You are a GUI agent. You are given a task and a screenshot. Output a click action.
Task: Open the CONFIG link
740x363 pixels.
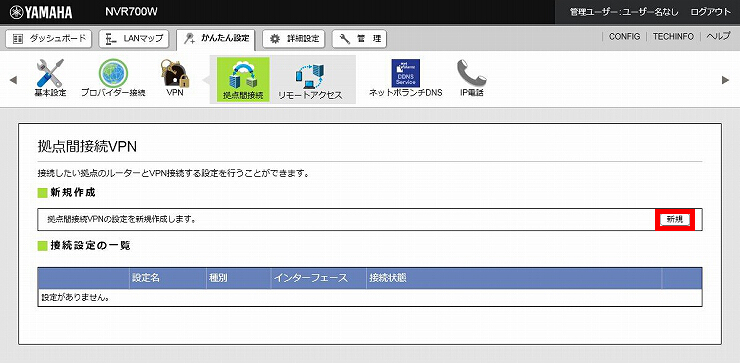pos(624,37)
